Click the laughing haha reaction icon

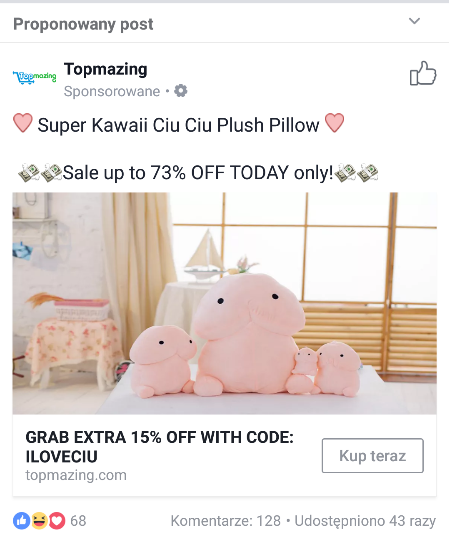coord(39,521)
